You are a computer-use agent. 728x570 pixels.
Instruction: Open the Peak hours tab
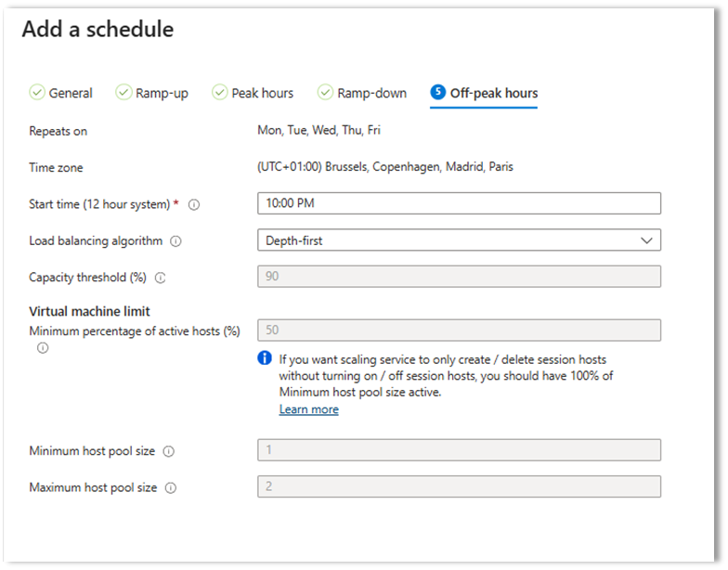coord(262,93)
